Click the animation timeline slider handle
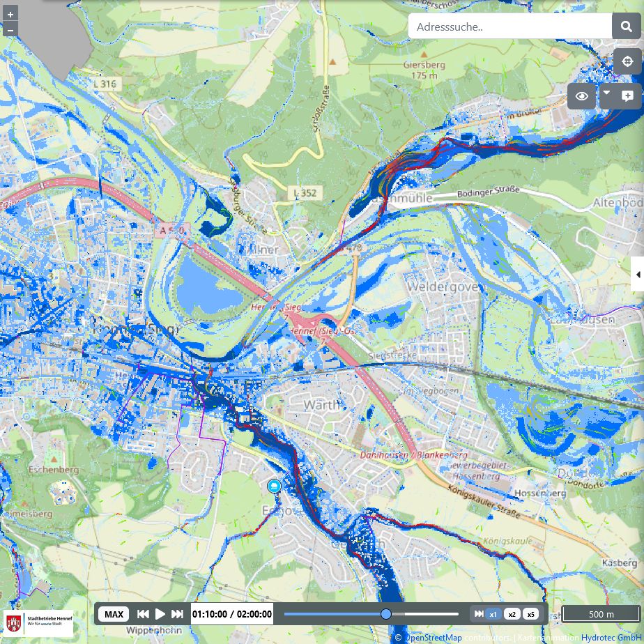Viewport: 644px width, 644px height. [386, 614]
